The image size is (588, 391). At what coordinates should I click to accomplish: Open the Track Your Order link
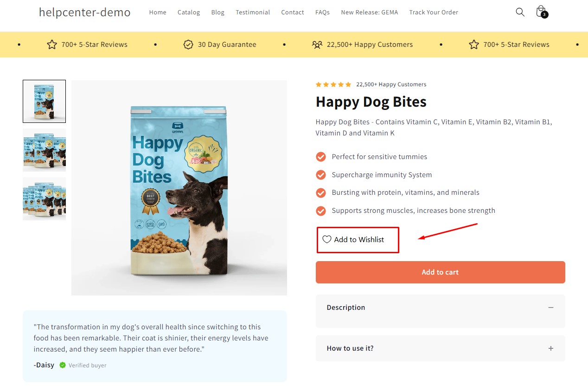tap(434, 13)
